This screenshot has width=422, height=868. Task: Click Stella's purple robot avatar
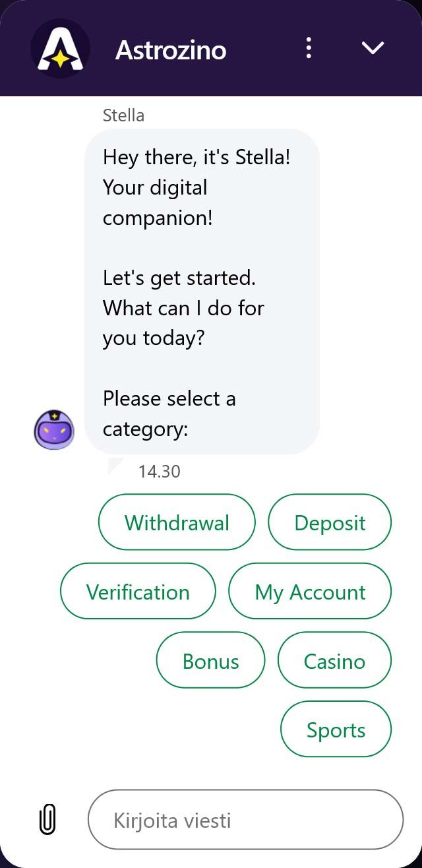(x=54, y=429)
